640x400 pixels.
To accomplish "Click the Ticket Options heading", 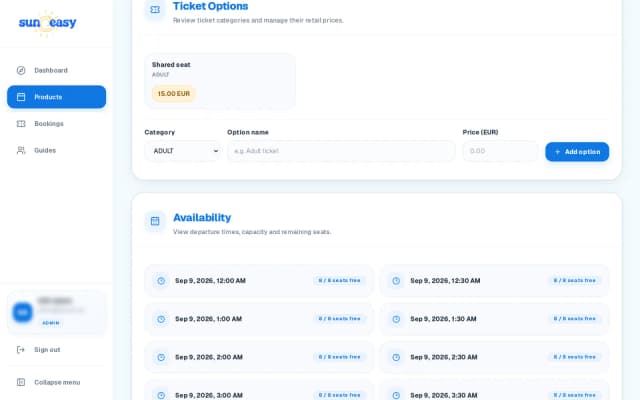I will (x=211, y=6).
